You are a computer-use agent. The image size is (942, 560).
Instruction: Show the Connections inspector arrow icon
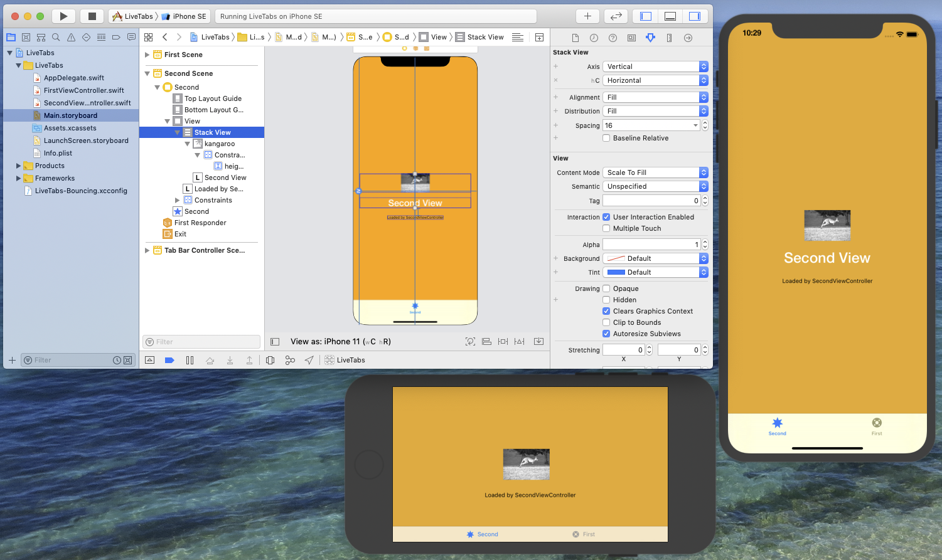[688, 38]
